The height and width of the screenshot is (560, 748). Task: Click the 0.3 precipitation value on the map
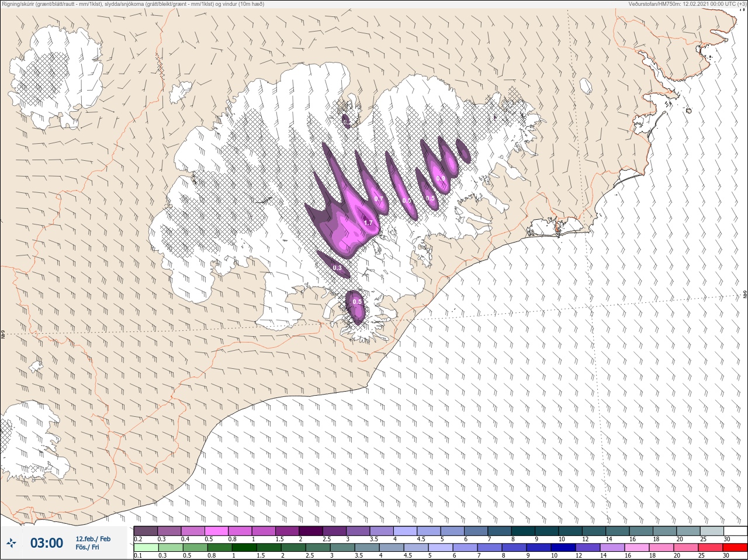(x=337, y=268)
